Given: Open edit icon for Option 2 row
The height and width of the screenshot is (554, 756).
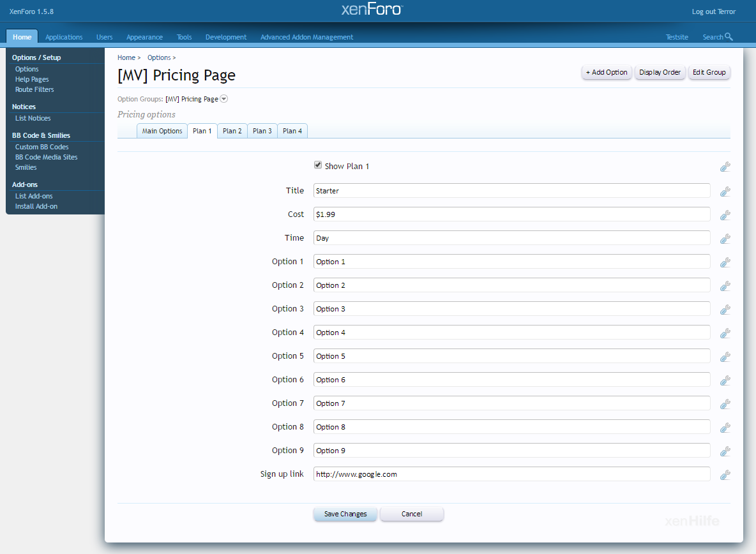Looking at the screenshot, I should tap(725, 286).
